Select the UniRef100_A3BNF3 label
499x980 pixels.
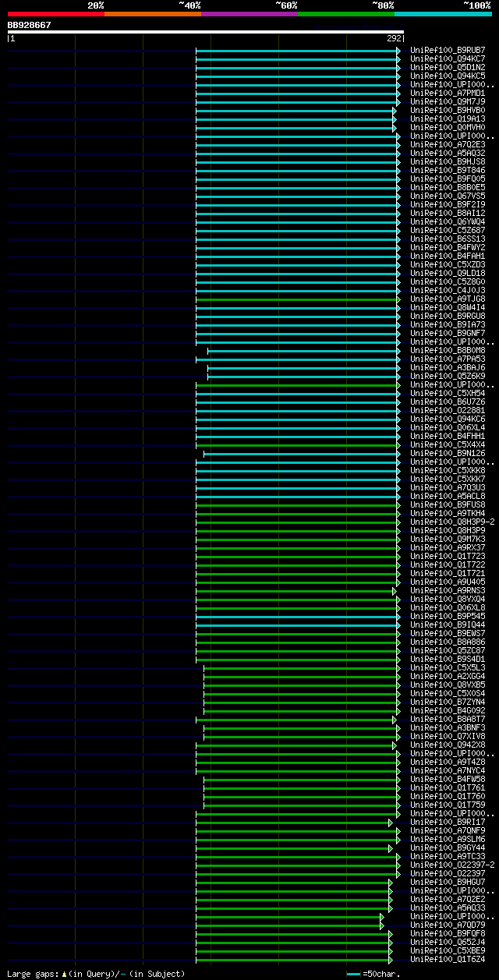[x=448, y=727]
